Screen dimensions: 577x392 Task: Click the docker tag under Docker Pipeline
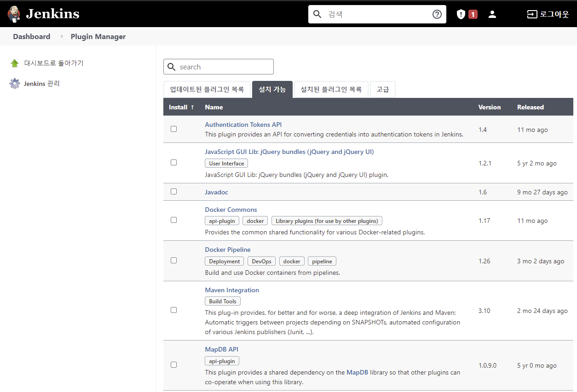point(292,261)
